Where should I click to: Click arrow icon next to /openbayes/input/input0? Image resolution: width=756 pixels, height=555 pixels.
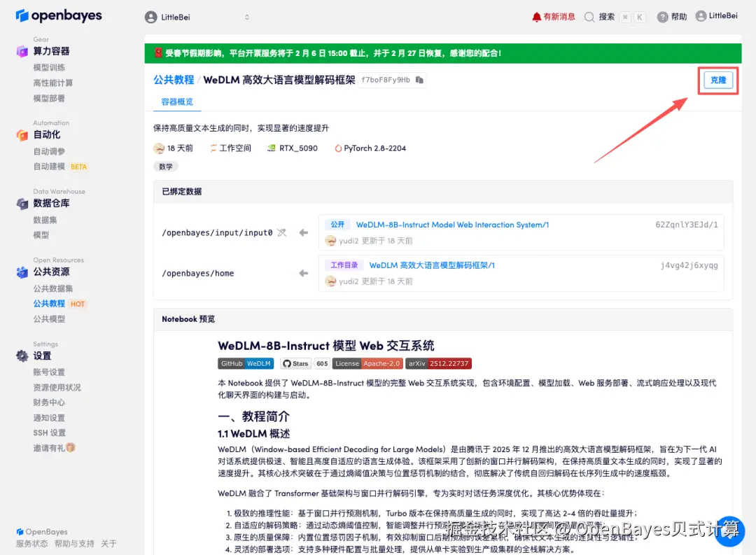point(303,233)
